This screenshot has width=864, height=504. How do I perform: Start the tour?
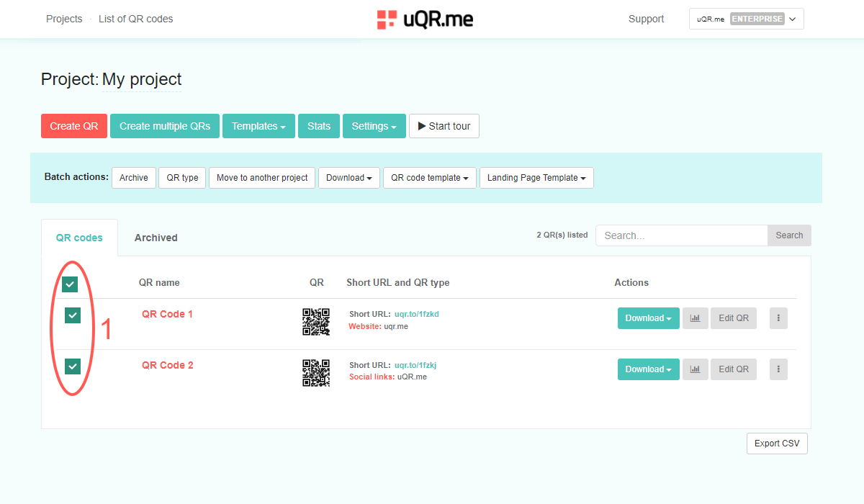444,126
